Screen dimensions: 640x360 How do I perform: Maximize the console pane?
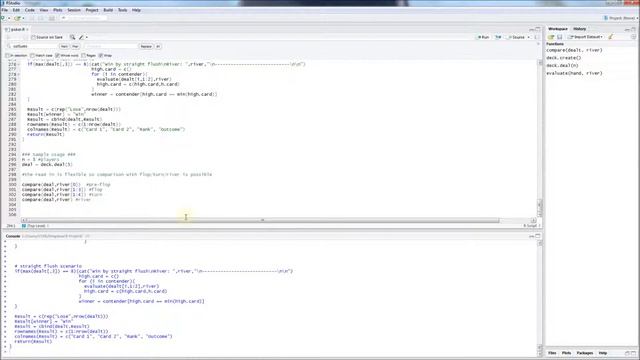tap(538, 236)
